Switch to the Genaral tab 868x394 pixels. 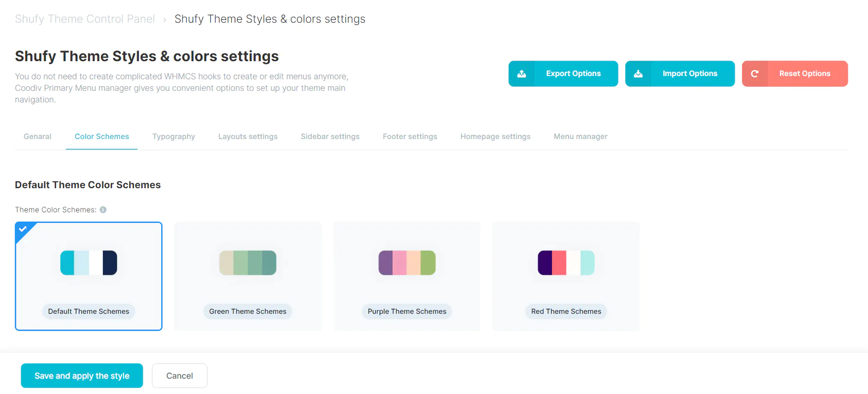pyautogui.click(x=38, y=136)
